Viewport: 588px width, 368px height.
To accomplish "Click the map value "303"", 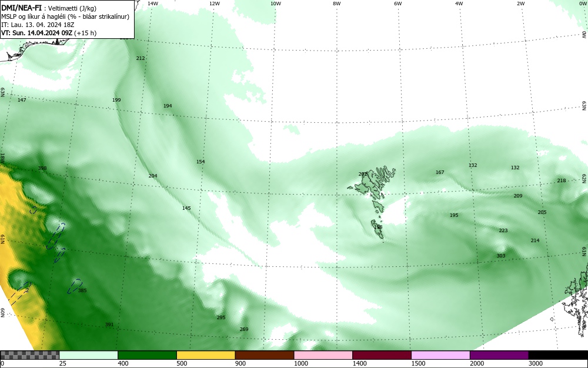I will [x=501, y=256].
